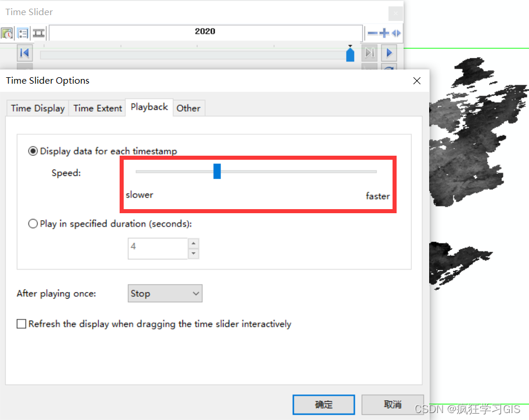Click the enable time on map icon
Screen dimensions: 529x420
(7, 33)
